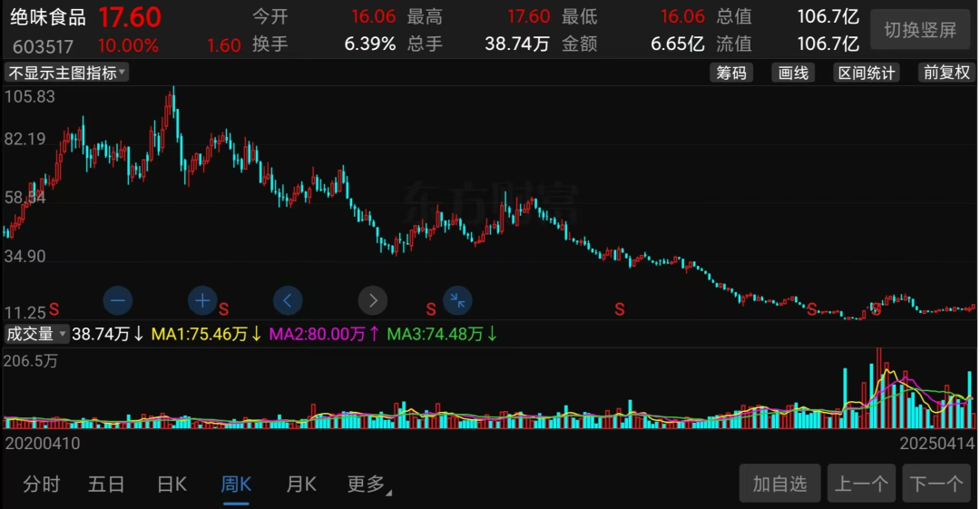The width and height of the screenshot is (980, 509).
Task: Click the stock name 绝味食品
Action: point(48,17)
